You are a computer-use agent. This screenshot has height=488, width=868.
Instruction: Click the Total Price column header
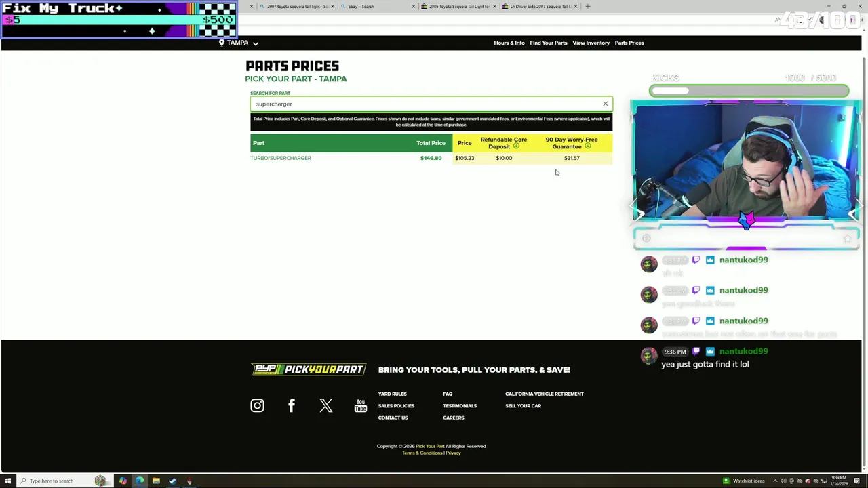pyautogui.click(x=431, y=143)
